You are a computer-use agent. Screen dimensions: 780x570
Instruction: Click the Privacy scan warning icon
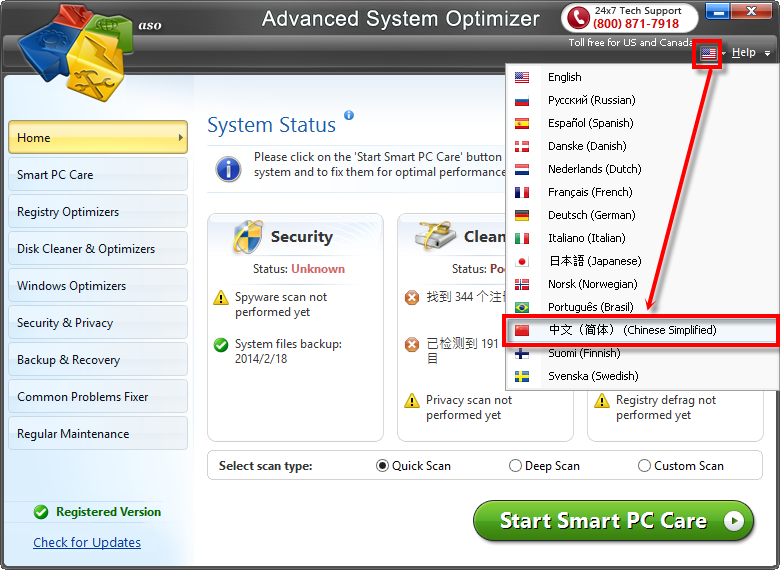412,400
